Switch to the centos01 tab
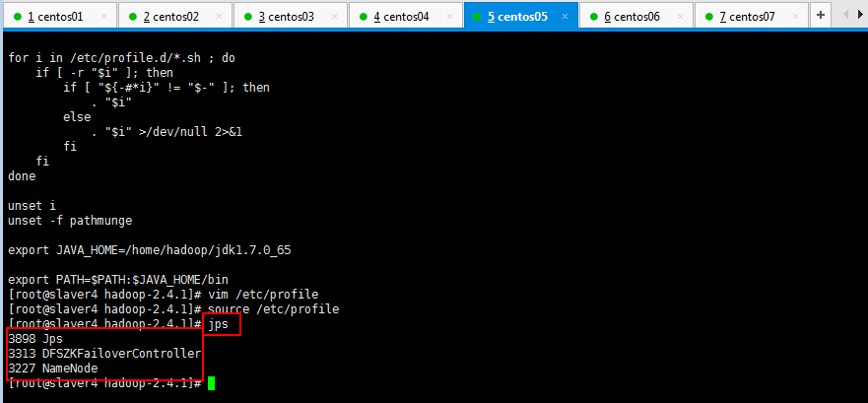The image size is (868, 403). tap(55, 17)
